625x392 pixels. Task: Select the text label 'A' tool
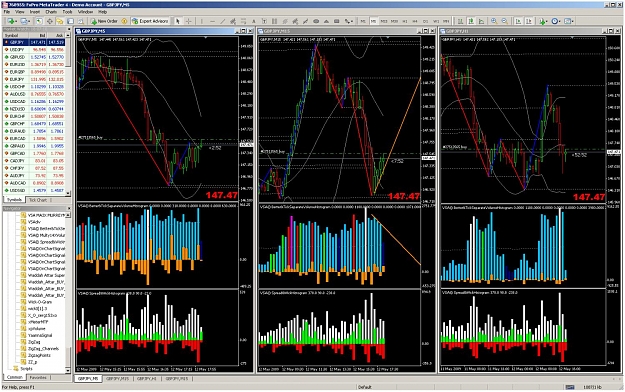[254, 21]
